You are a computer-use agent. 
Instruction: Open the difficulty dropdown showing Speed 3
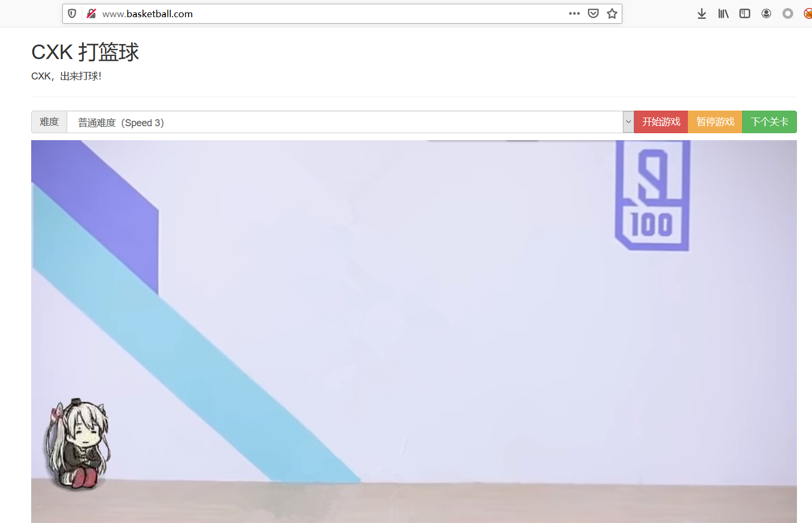tap(344, 122)
